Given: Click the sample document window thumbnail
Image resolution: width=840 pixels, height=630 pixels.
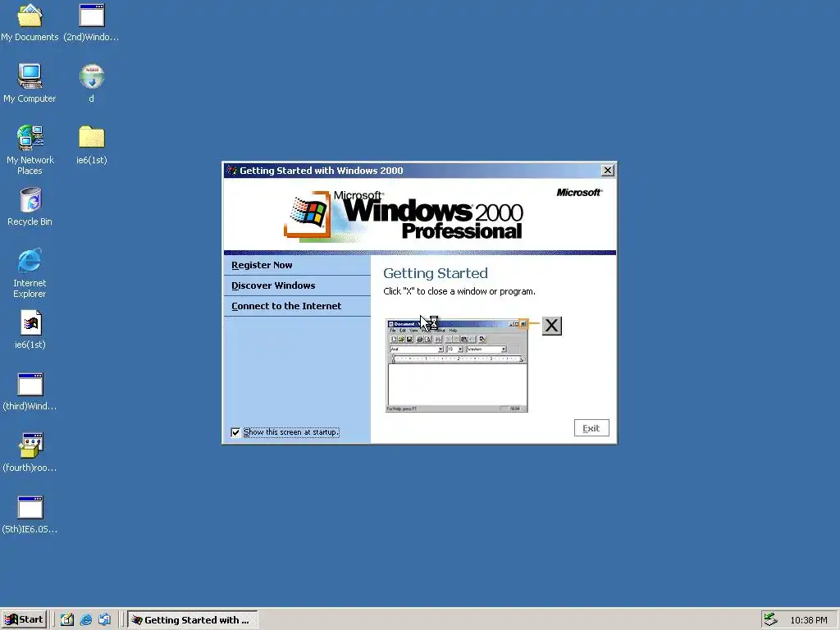Looking at the screenshot, I should coord(456,366).
